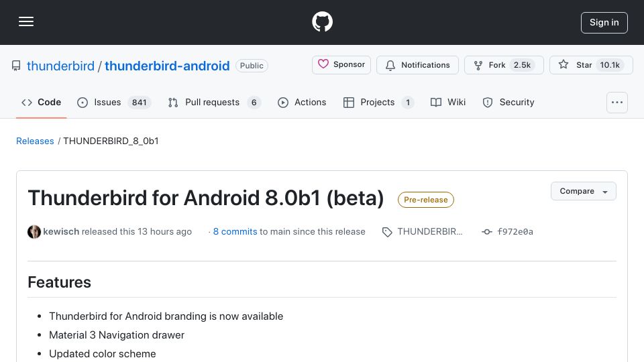
Task: Click kewisch's avatar image
Action: point(34,232)
